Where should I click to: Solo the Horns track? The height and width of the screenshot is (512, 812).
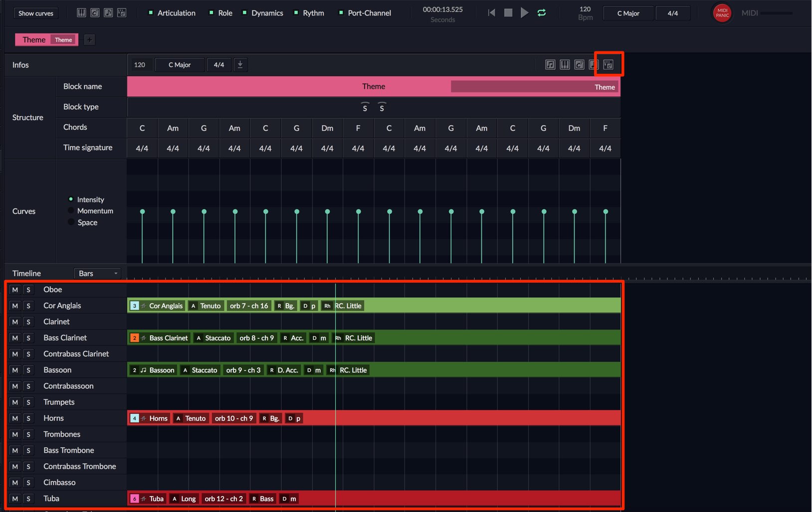click(28, 418)
